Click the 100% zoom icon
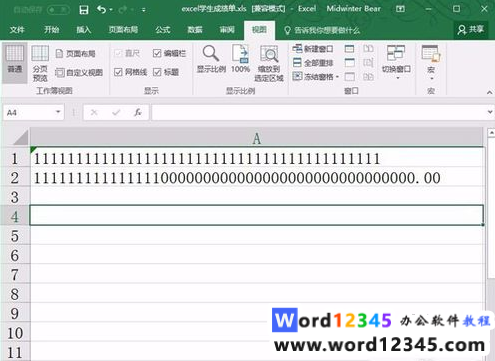 pyautogui.click(x=240, y=59)
